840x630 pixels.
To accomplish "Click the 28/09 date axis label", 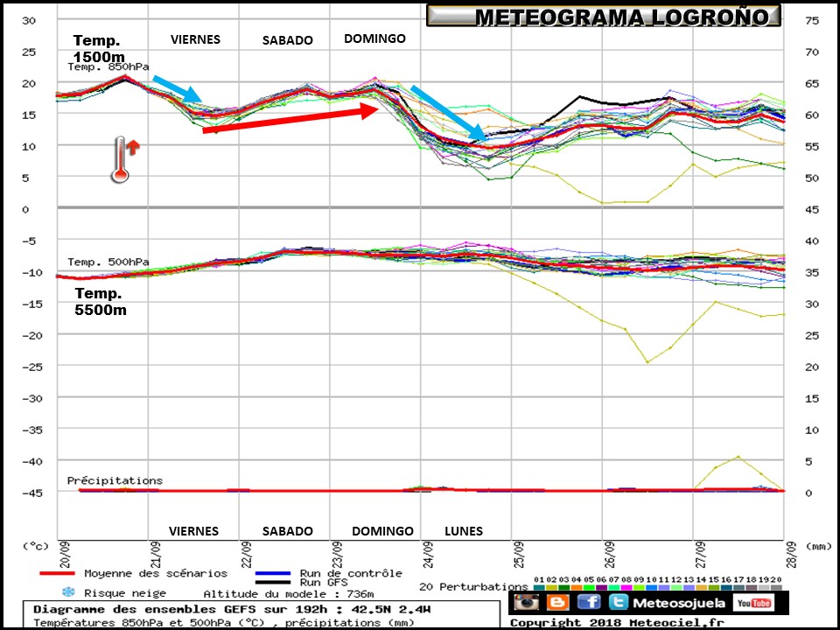I will click(x=792, y=555).
